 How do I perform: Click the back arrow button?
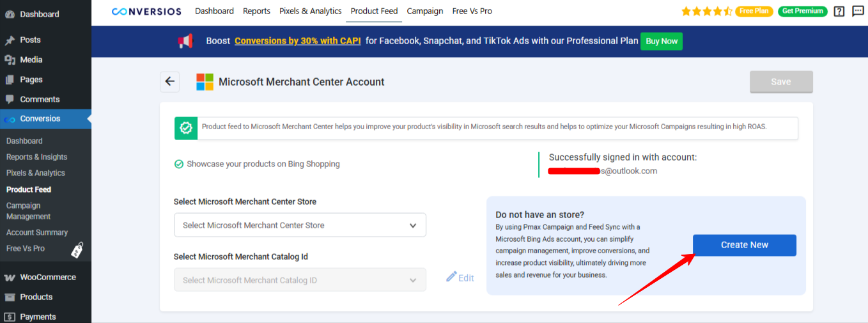[169, 81]
